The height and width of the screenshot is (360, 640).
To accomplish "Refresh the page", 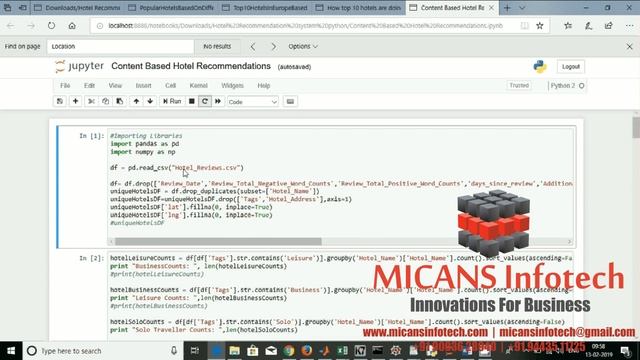I will point(51,26).
